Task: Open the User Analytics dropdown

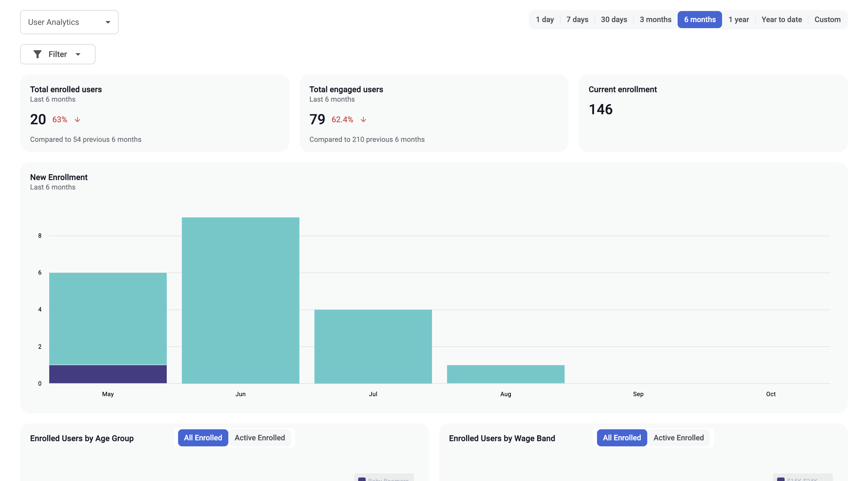Action: 69,22
